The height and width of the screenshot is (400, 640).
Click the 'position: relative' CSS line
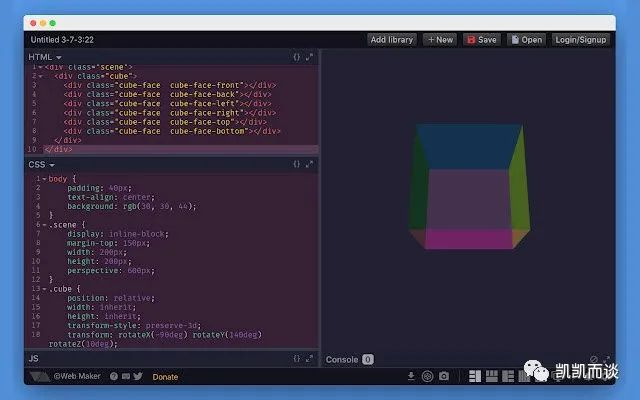coord(111,298)
